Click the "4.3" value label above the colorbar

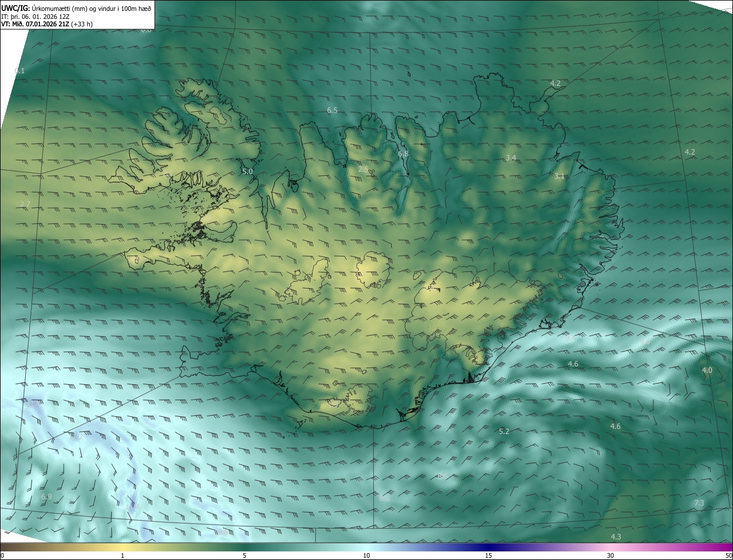pos(616,537)
